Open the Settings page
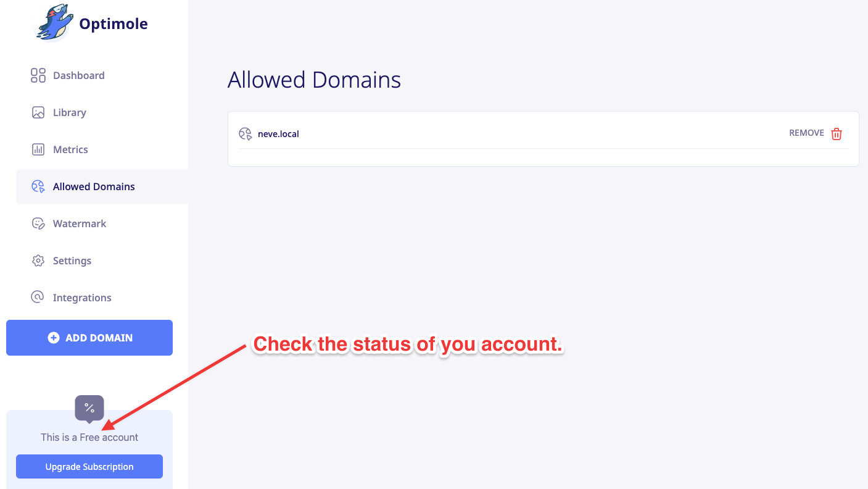The image size is (868, 489). pos(72,261)
